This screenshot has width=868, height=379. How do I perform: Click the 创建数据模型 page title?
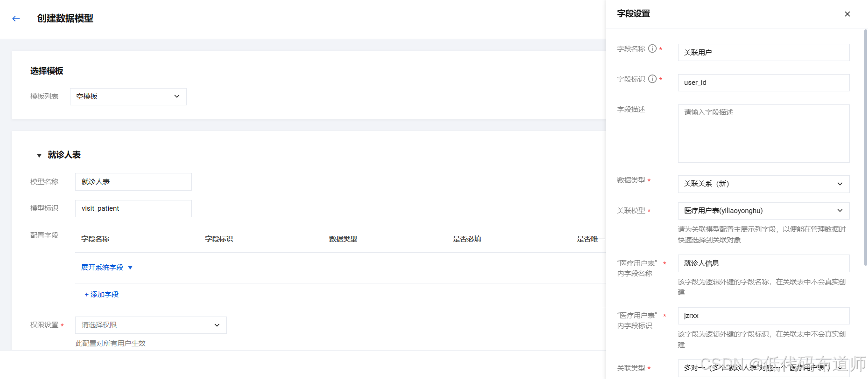point(65,19)
